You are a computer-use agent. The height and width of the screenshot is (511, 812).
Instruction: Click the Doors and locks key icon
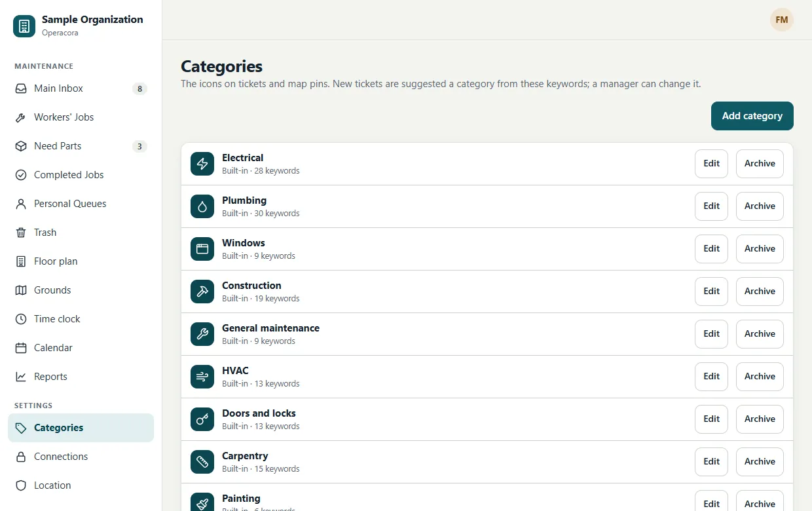point(202,419)
